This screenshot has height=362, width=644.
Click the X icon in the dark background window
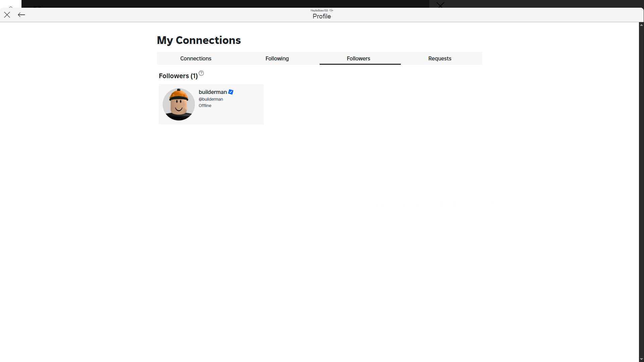click(x=440, y=5)
